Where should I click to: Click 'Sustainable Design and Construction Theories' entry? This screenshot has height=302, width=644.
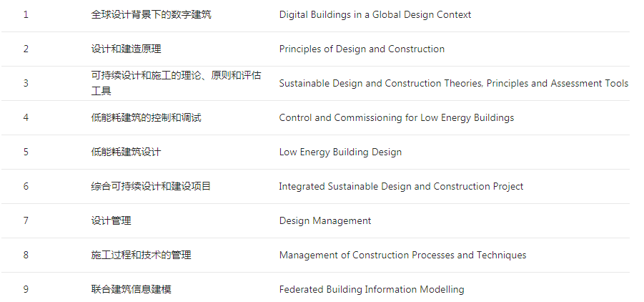[x=453, y=84]
